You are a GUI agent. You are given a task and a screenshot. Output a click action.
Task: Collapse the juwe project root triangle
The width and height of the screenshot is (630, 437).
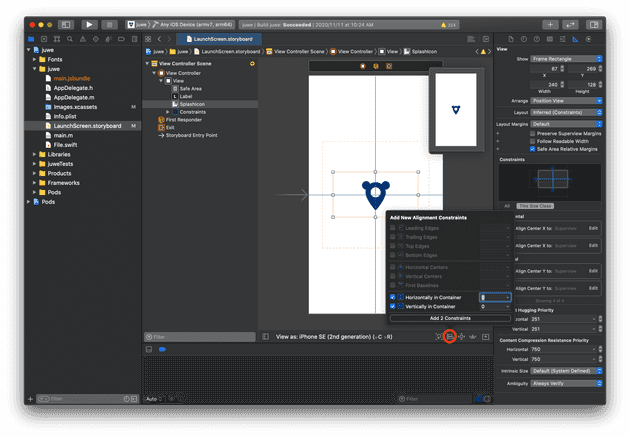pyautogui.click(x=29, y=50)
